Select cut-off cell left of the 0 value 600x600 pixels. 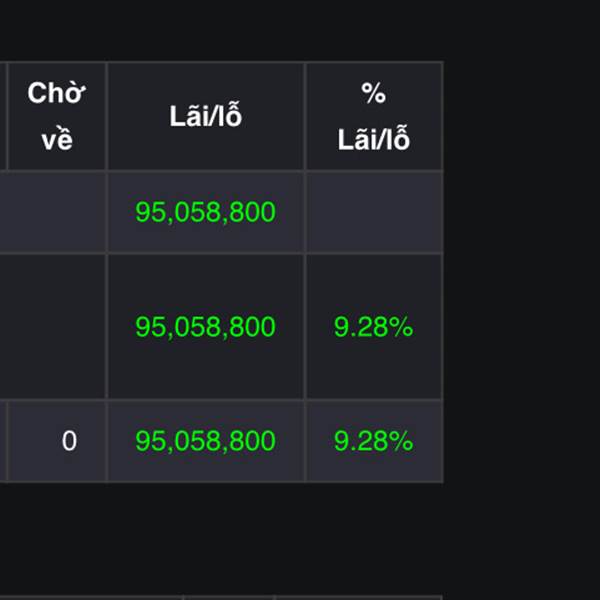point(3,441)
